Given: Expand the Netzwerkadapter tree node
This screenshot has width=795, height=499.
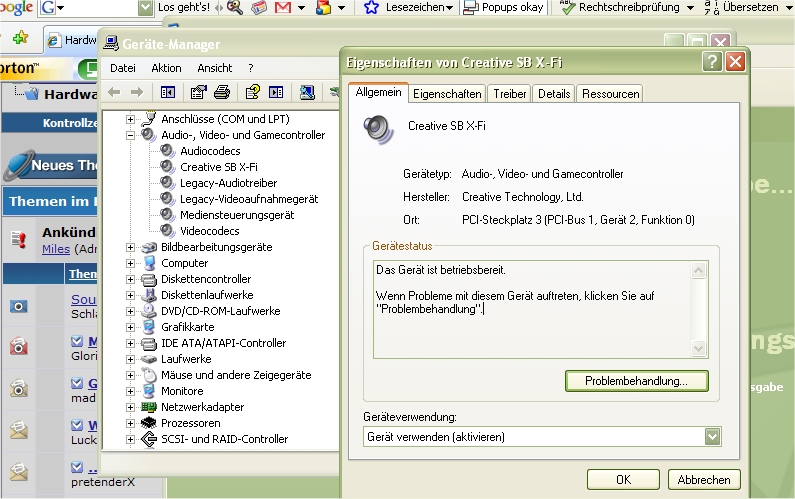Looking at the screenshot, I should [130, 407].
